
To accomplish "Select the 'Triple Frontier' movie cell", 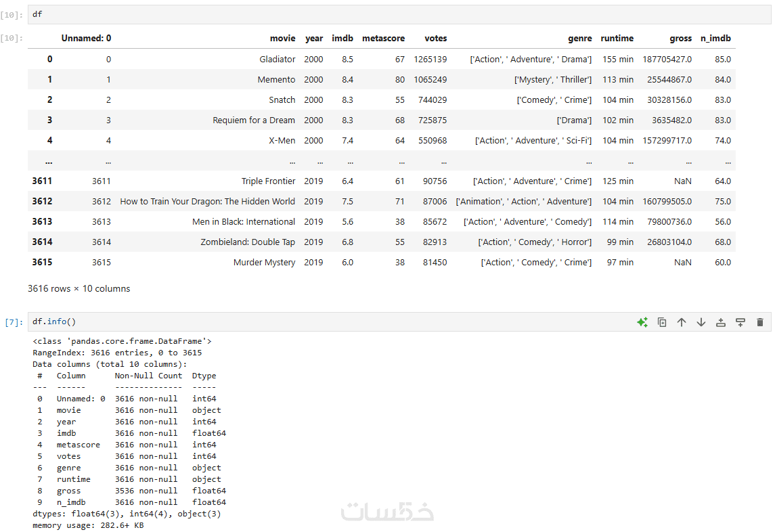I will point(268,181).
